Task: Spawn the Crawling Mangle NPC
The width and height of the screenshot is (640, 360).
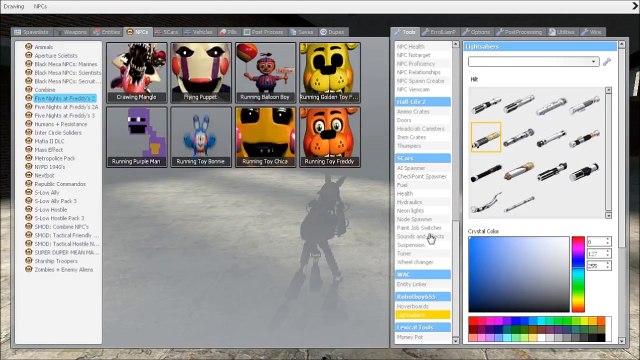Action: (137, 73)
